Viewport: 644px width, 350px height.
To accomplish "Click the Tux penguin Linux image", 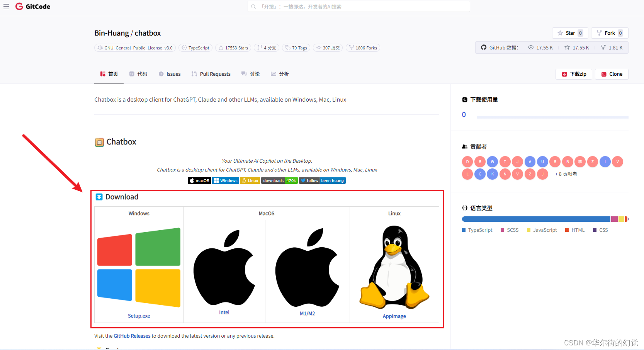I will pos(394,267).
